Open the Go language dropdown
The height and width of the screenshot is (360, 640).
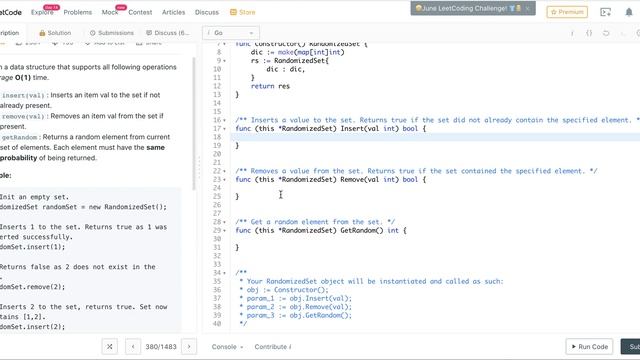coord(231,33)
